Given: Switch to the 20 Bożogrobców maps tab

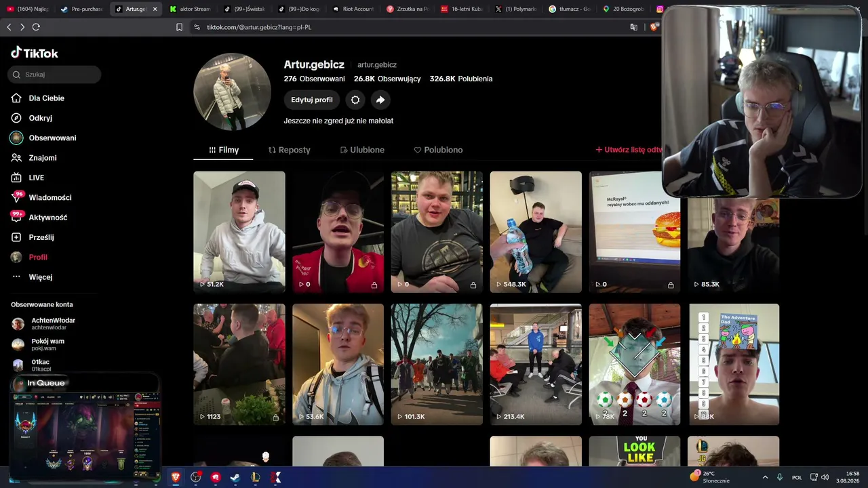Looking at the screenshot, I should [625, 9].
